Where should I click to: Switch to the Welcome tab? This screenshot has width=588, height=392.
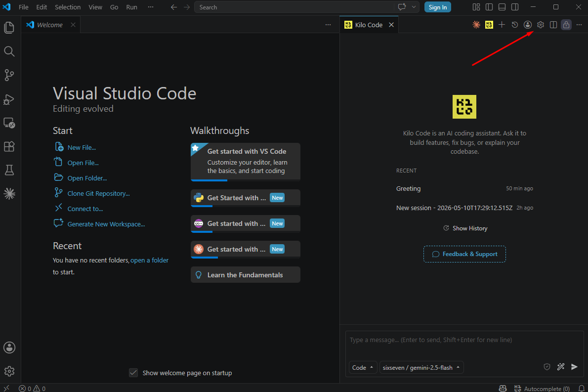50,25
